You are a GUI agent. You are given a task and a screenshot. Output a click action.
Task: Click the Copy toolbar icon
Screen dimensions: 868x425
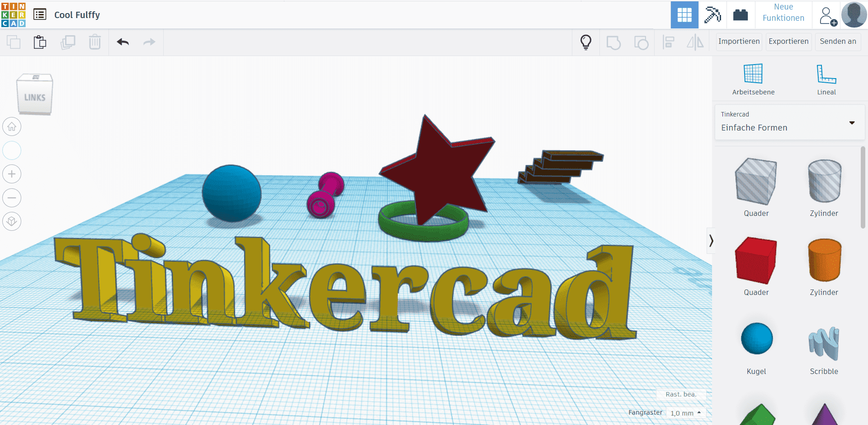(x=14, y=42)
